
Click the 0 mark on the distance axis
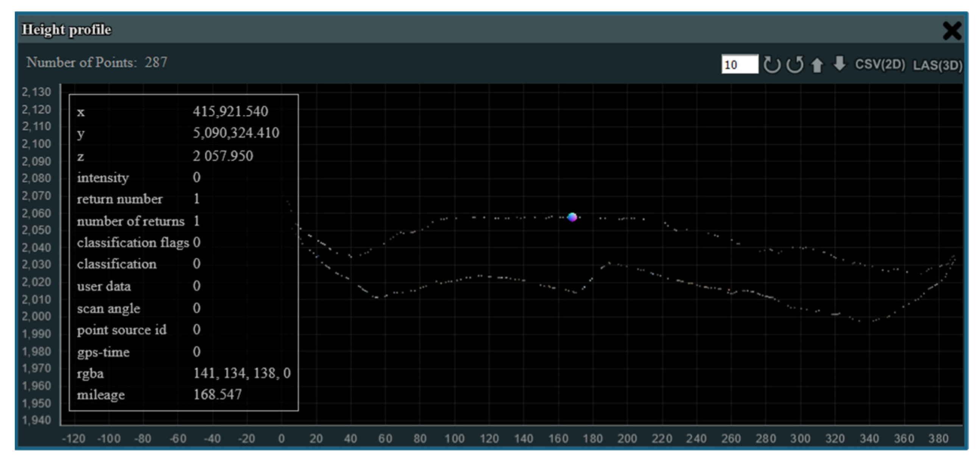tap(282, 438)
